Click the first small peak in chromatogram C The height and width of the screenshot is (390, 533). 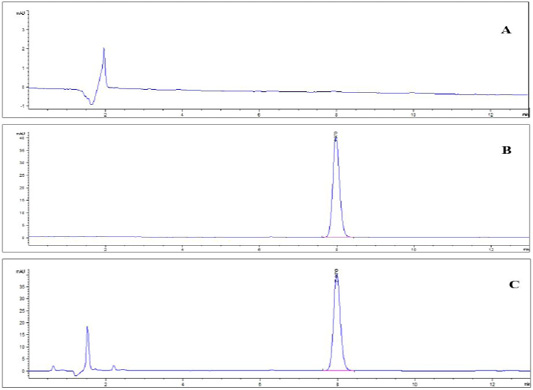pyautogui.click(x=53, y=367)
